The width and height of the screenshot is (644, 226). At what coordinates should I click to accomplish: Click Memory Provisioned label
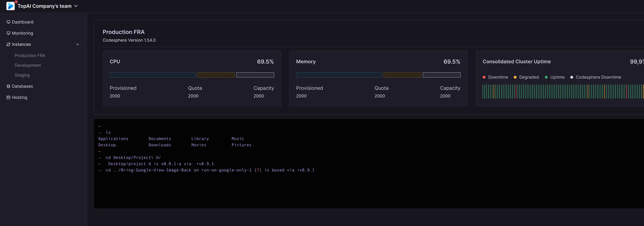click(x=310, y=88)
